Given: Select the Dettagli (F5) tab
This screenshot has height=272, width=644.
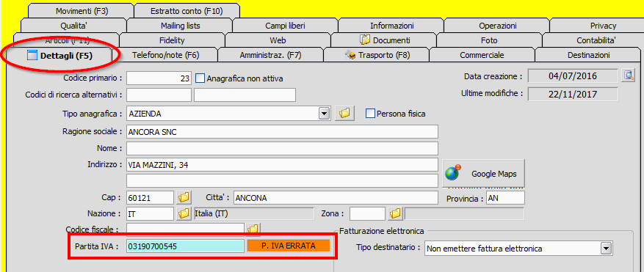Looking at the screenshot, I should [59, 55].
